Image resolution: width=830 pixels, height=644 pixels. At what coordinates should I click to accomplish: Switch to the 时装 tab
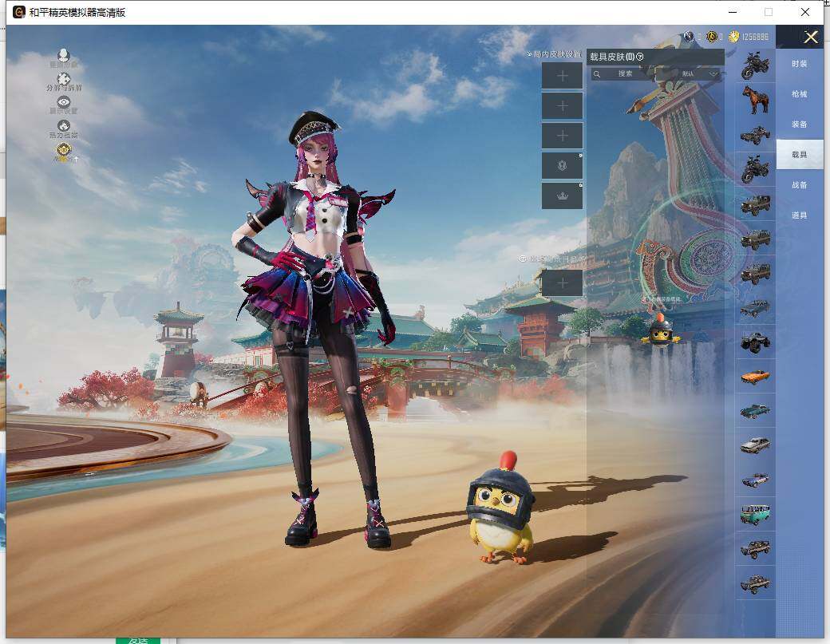[799, 64]
